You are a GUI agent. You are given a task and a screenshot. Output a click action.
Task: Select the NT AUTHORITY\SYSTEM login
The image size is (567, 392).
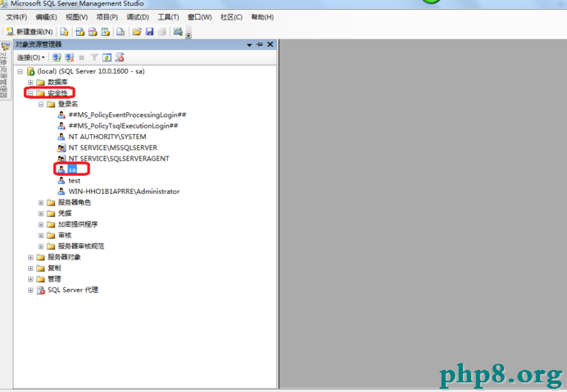107,137
